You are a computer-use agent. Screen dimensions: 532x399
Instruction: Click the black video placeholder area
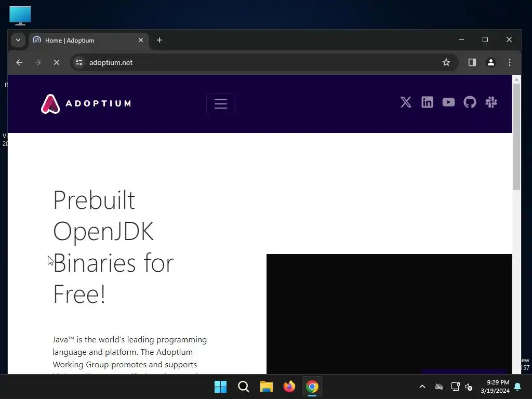(389, 314)
